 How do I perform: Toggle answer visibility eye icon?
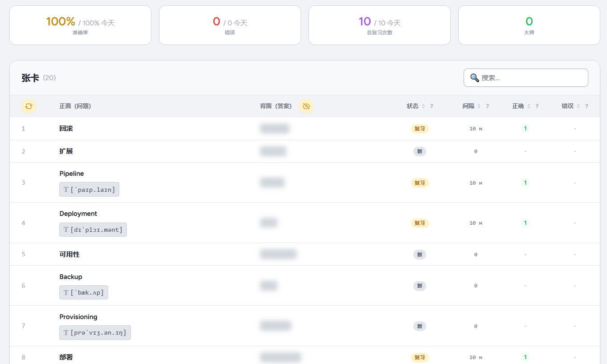tap(306, 106)
